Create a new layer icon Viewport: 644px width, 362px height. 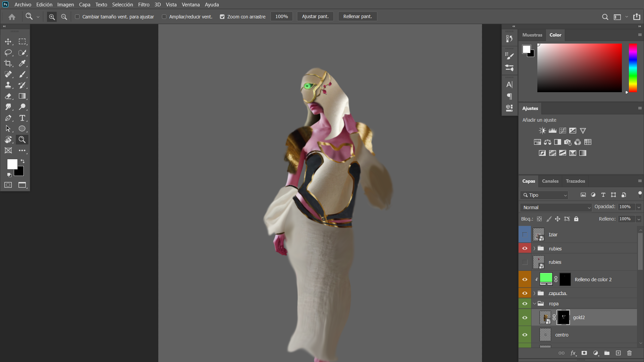point(618,353)
